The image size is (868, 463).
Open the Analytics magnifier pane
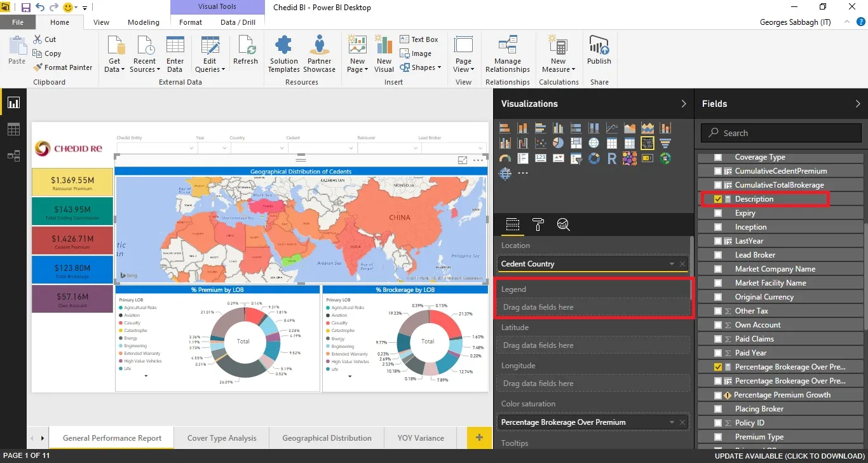[x=563, y=225]
